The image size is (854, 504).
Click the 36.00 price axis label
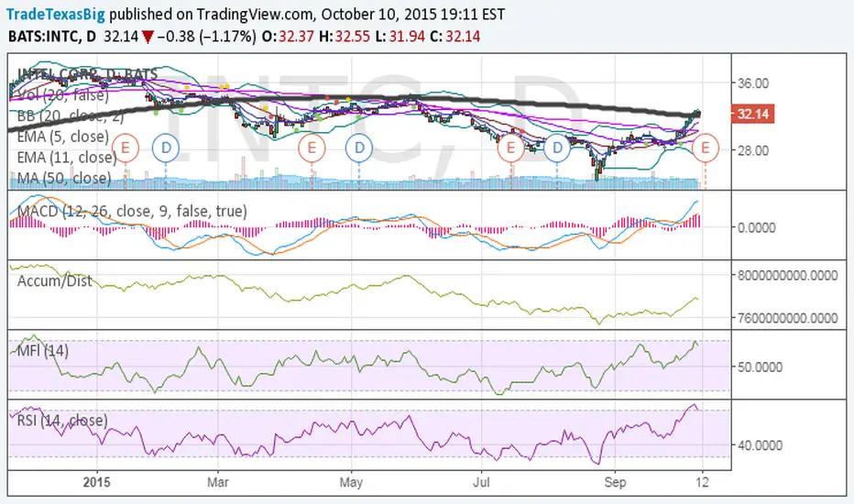point(753,83)
